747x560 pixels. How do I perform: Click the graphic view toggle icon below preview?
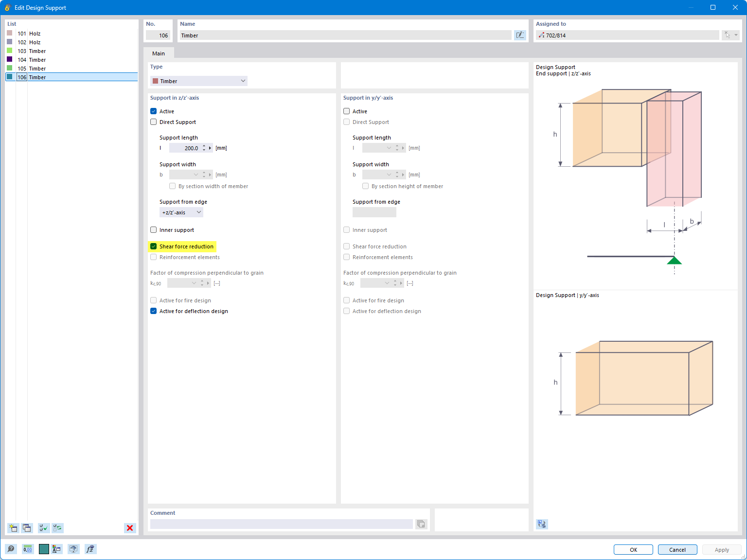[542, 524]
